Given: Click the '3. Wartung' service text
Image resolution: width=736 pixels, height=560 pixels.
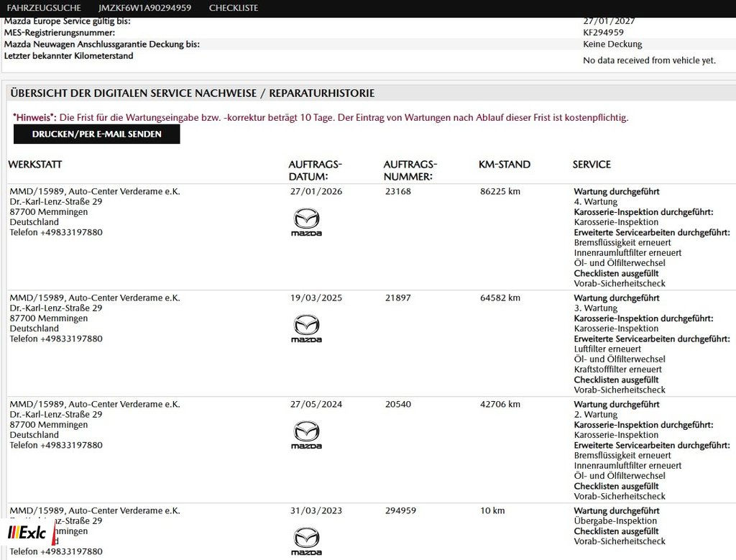Looking at the screenshot, I should [x=596, y=308].
